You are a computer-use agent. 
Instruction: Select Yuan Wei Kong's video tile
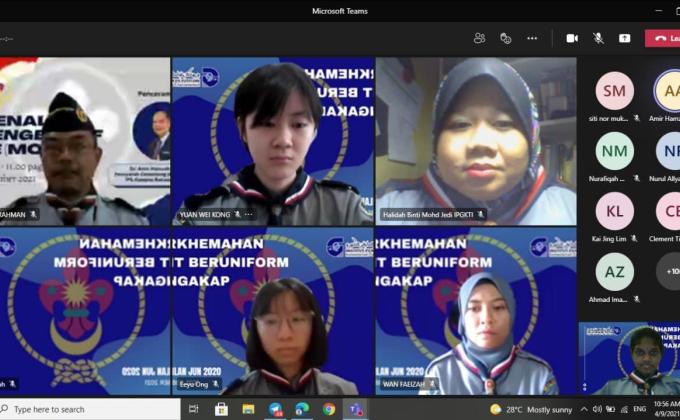click(273, 141)
